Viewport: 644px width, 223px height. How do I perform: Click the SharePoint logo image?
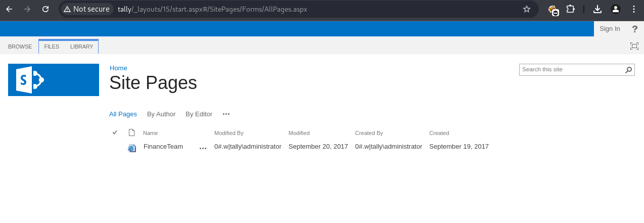point(54,80)
